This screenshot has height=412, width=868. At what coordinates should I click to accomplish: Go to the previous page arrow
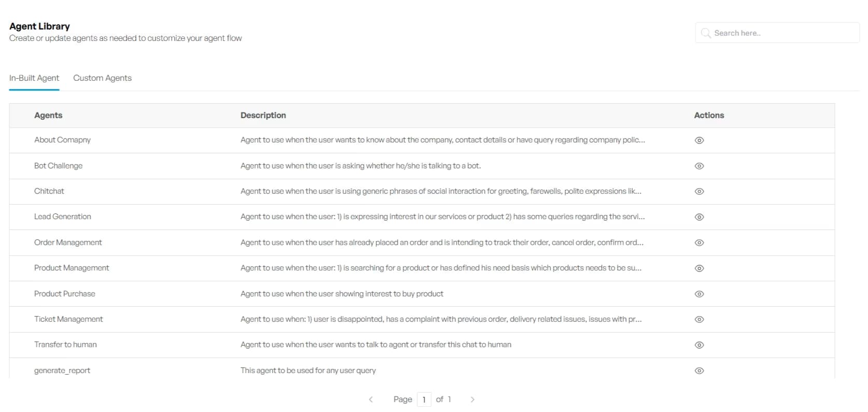[371, 400]
